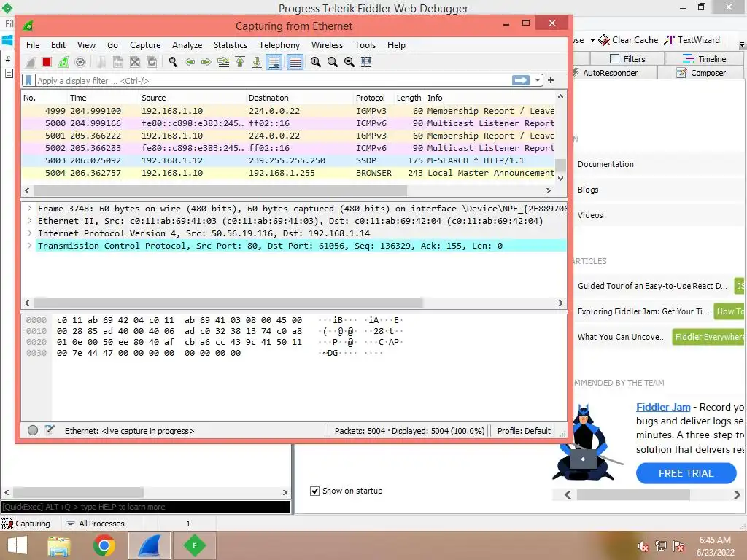Switch to Wireshark via its taskbar icon
747x560 pixels.
point(150,545)
